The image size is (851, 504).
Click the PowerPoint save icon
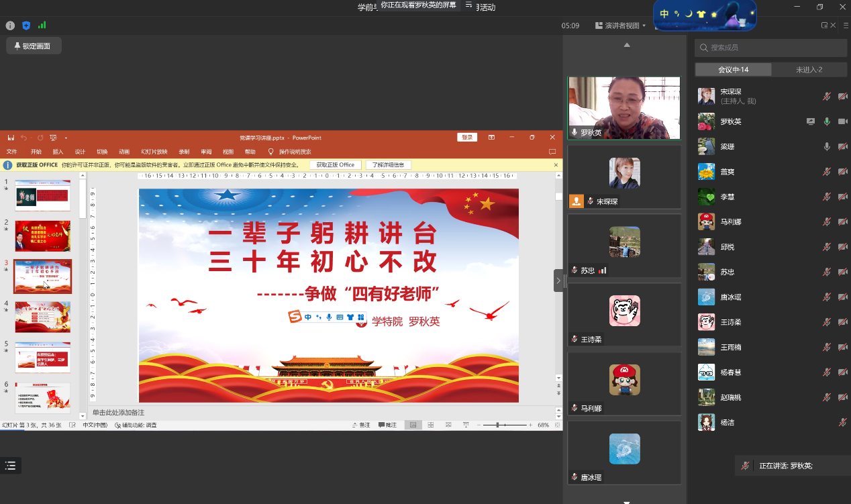(11, 138)
